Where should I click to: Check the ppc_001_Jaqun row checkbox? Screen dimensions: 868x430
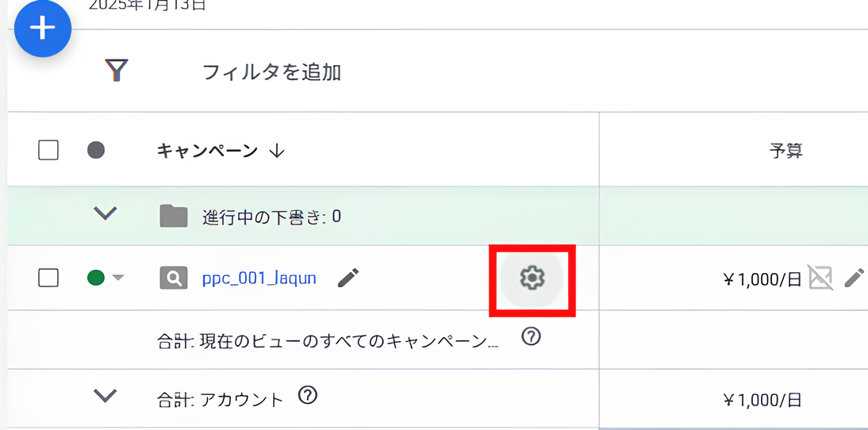coord(48,278)
